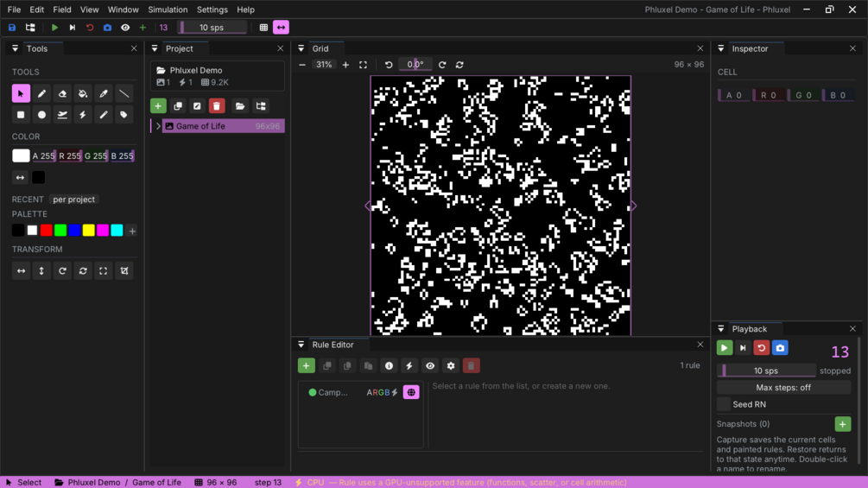Toggle the 'per project' recent colors option
The height and width of the screenshot is (488, 868).
tap(73, 200)
